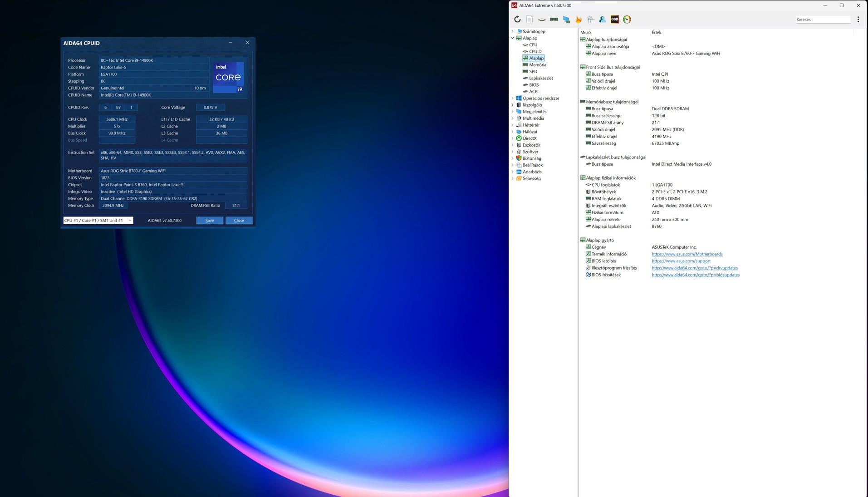Open the asus.com/Motherboards product link
Viewport: 868px width, 497px height.
(x=687, y=254)
